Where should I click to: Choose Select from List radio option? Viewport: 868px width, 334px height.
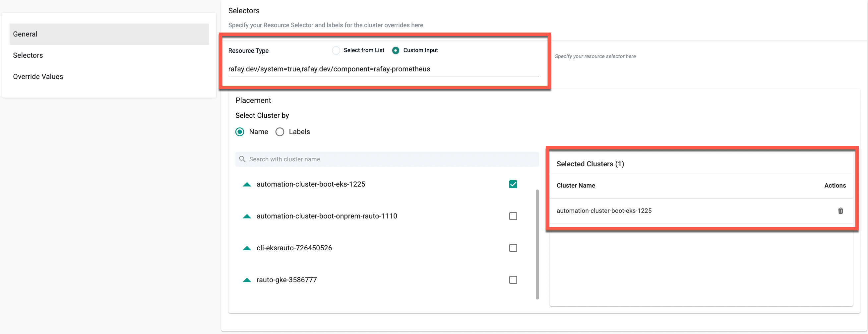click(336, 50)
